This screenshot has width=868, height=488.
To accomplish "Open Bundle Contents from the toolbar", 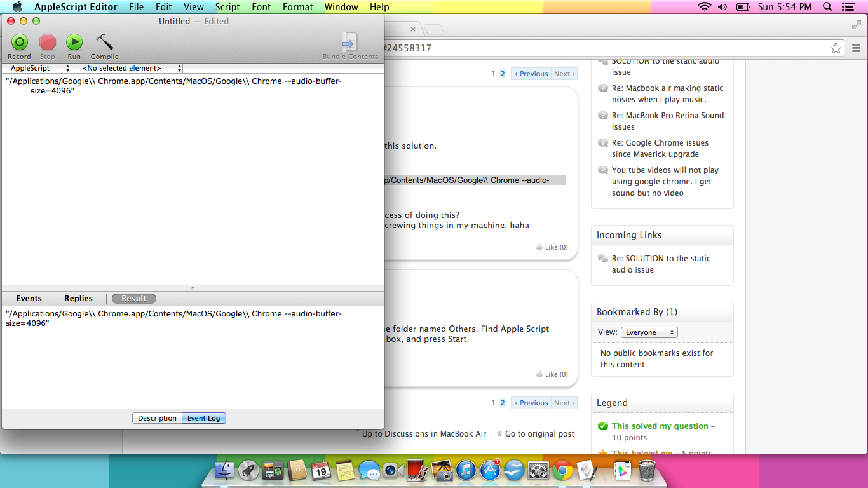I will pos(349,43).
